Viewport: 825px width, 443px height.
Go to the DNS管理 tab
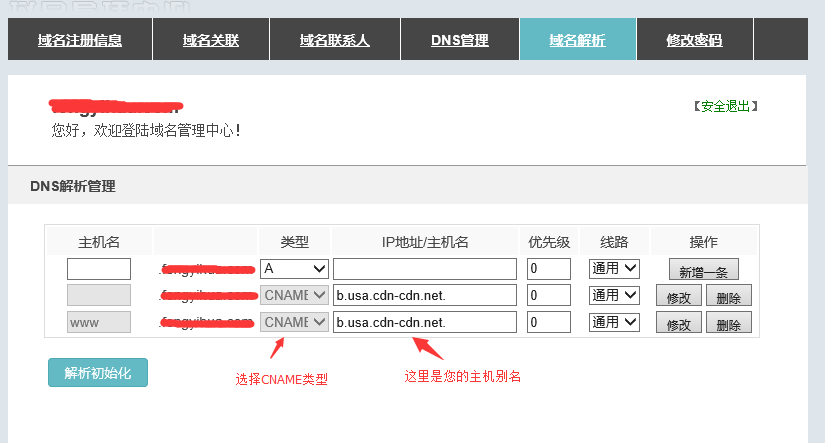460,39
